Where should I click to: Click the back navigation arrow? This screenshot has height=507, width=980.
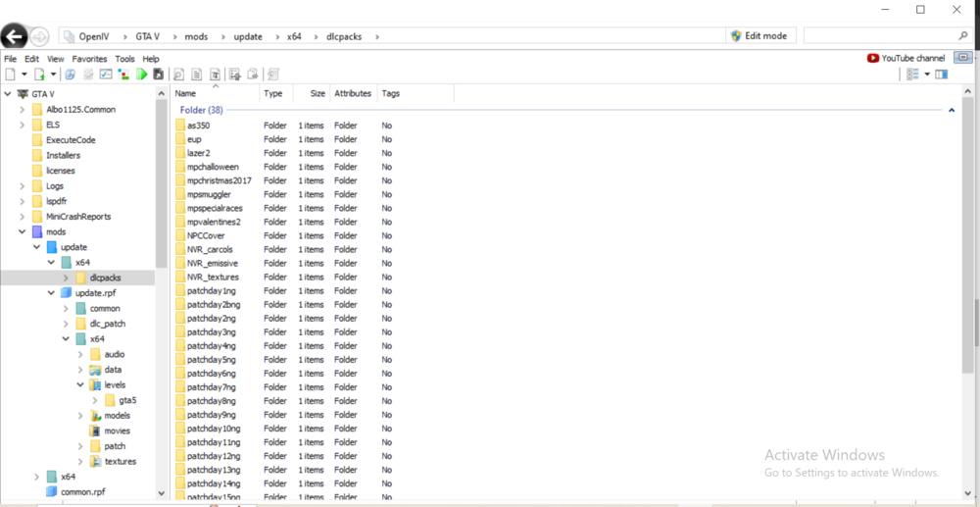tap(13, 36)
